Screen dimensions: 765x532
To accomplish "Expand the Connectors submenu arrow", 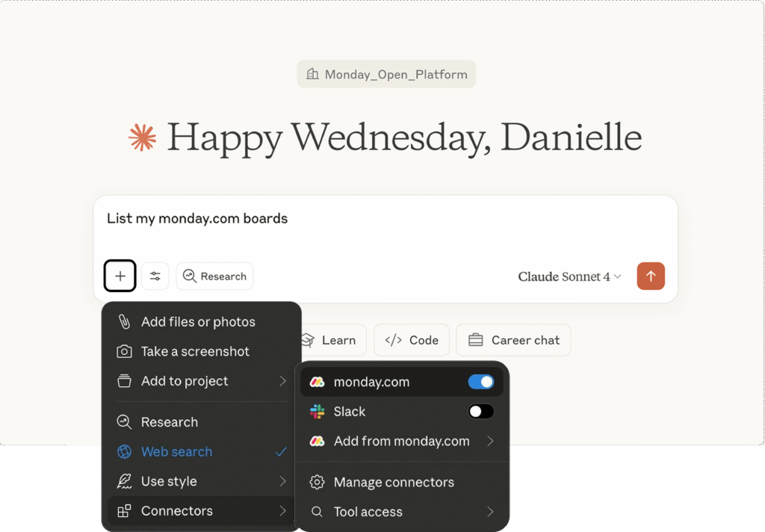I will click(x=282, y=510).
